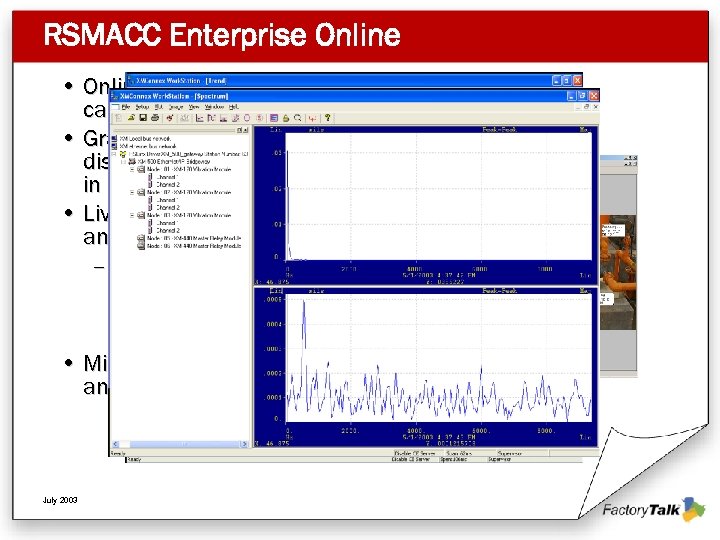720x540 pixels.
Task: Select Node 05 Master Relay Module
Action: pos(194,238)
